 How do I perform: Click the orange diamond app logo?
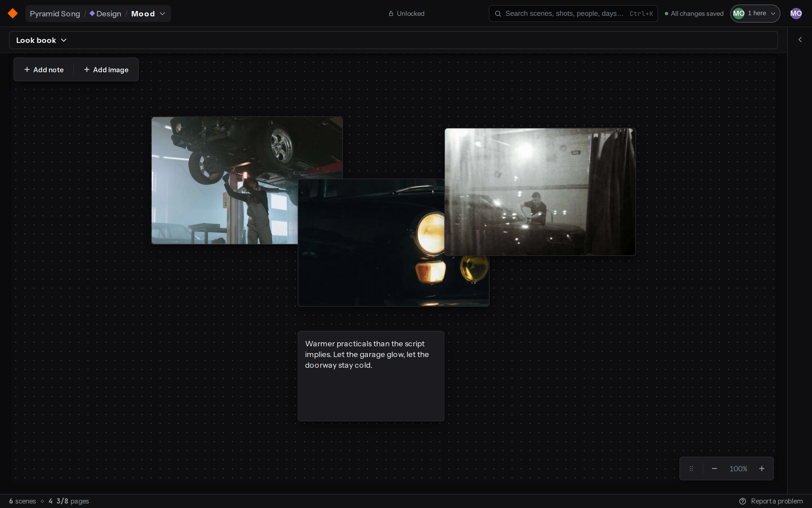[x=13, y=14]
